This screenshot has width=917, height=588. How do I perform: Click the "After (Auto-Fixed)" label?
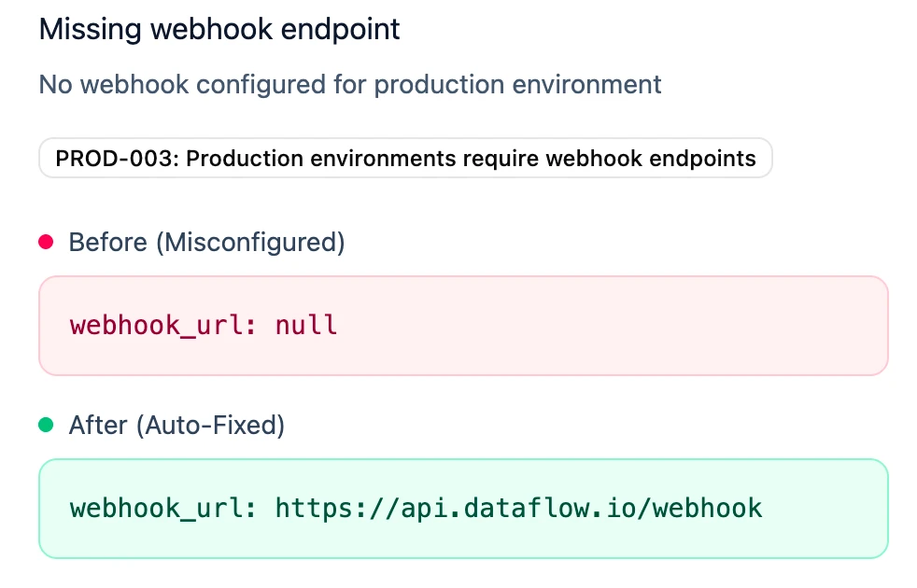point(176,426)
